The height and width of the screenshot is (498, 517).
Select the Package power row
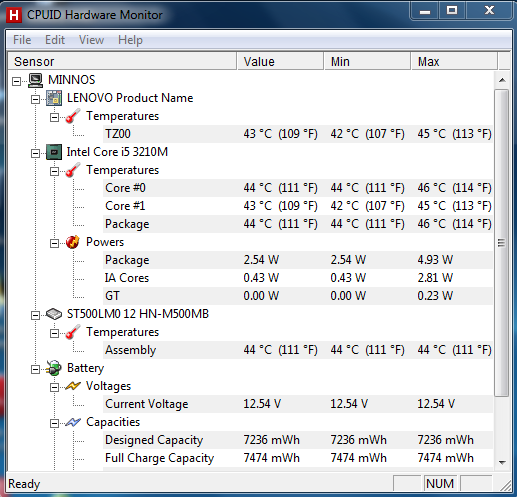coord(298,260)
